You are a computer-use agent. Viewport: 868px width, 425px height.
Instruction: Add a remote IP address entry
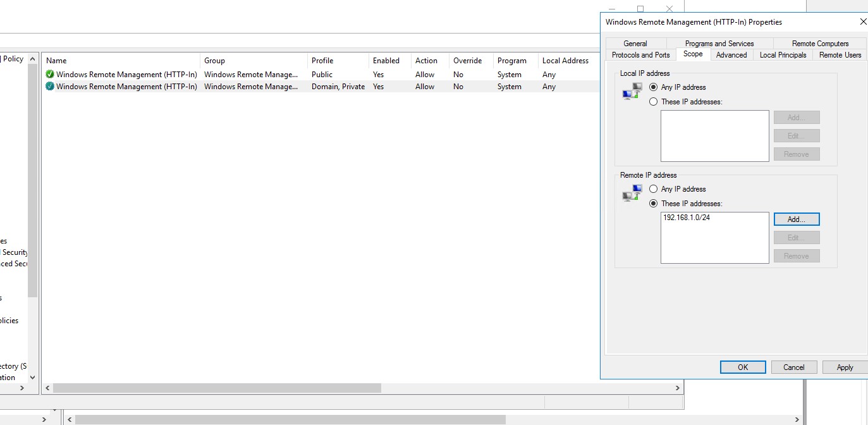(796, 219)
